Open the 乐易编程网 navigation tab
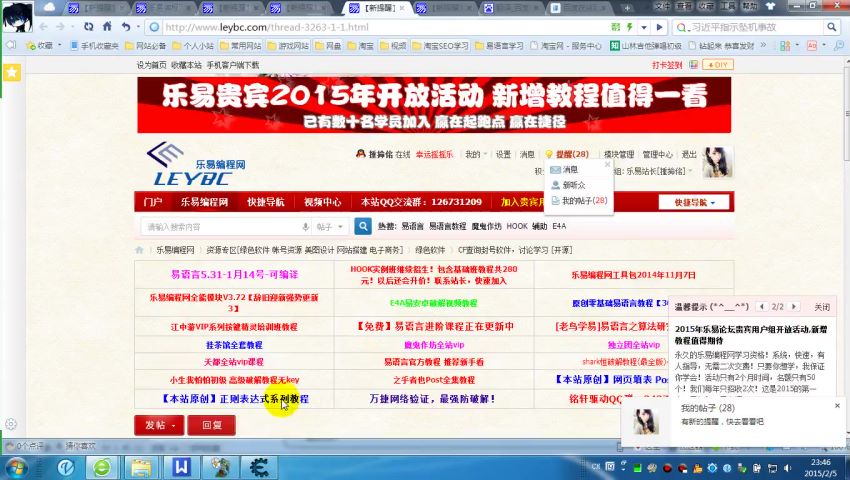Image resolution: width=850 pixels, height=480 pixels. coord(204,202)
